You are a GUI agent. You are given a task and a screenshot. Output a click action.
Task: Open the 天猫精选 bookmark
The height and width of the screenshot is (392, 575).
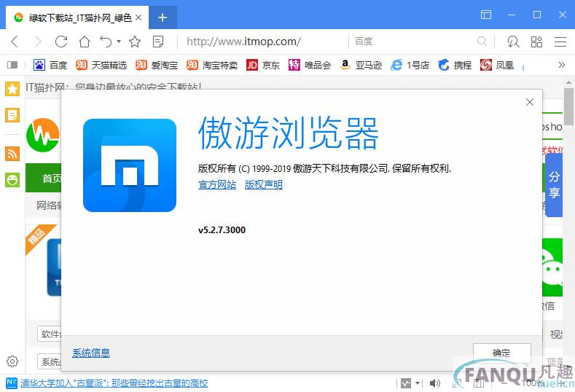101,65
